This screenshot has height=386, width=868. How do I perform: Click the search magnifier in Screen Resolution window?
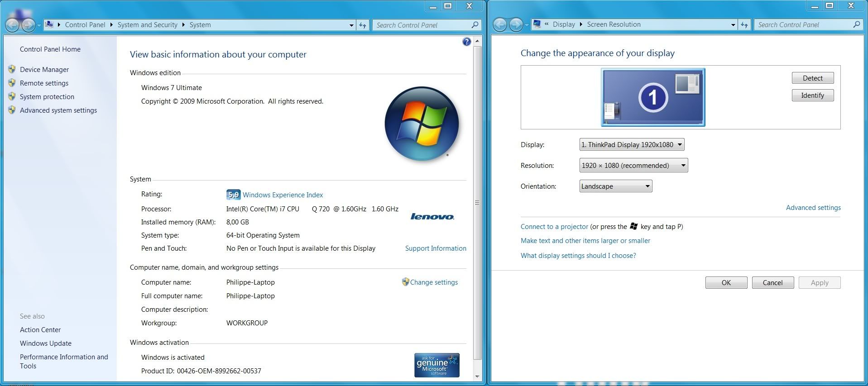[856, 24]
